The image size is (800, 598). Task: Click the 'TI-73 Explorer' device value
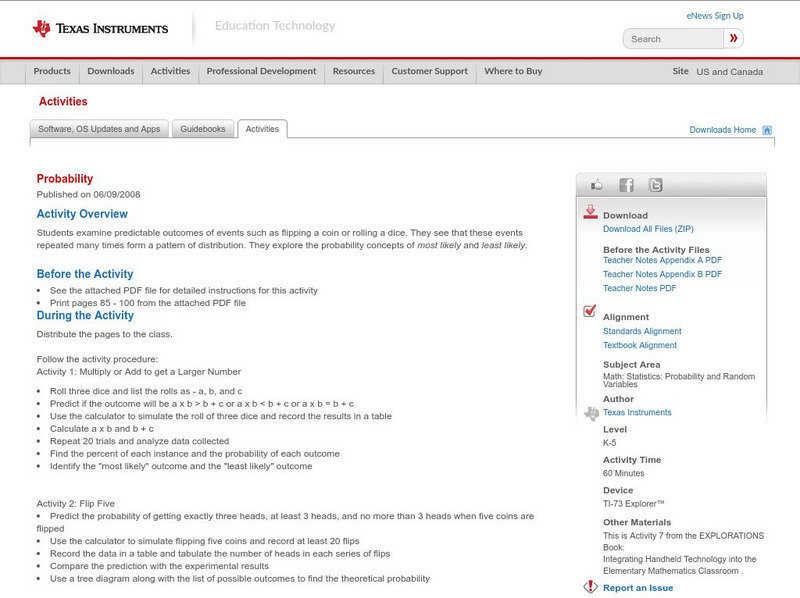pos(634,504)
